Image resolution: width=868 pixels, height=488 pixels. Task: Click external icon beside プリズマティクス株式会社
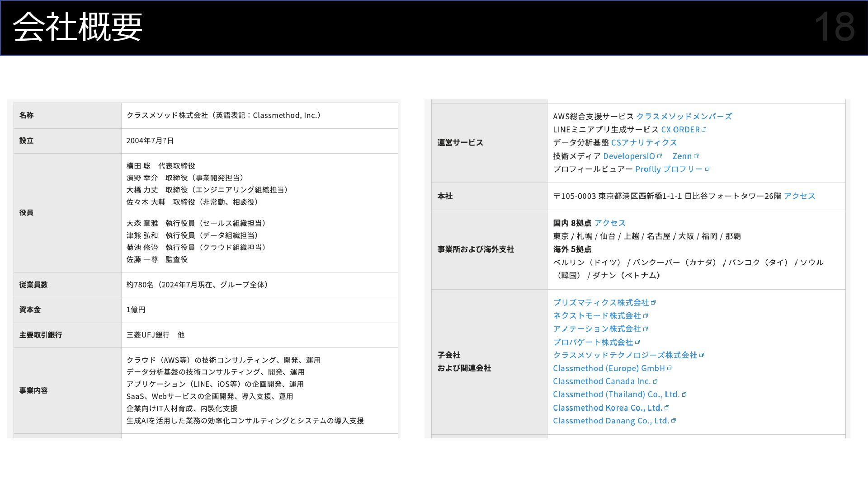[x=653, y=303]
